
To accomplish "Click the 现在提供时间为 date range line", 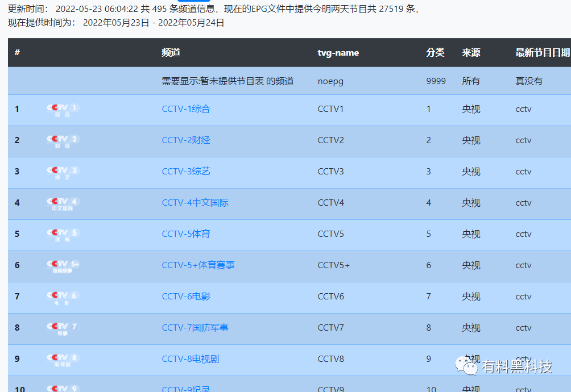I will 116,23.
